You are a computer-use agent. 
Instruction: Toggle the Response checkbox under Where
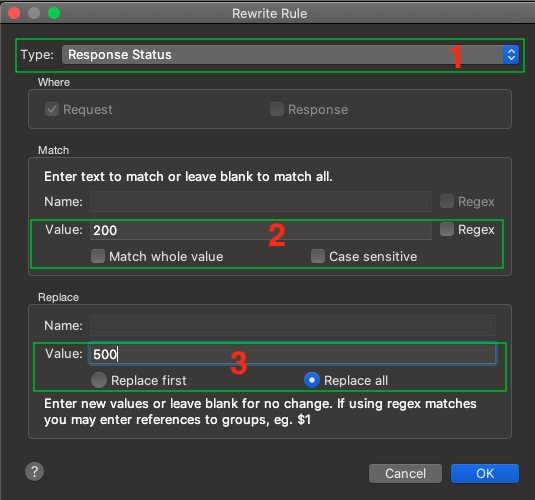tap(277, 110)
